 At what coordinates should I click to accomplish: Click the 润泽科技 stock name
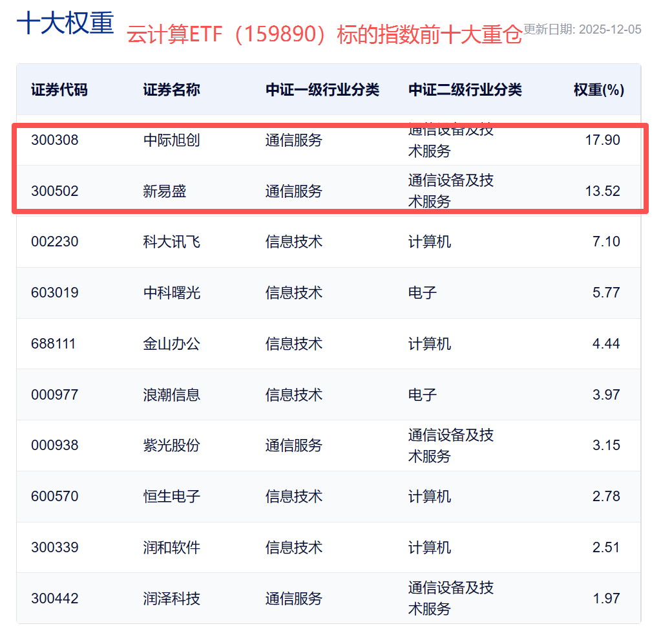click(171, 599)
